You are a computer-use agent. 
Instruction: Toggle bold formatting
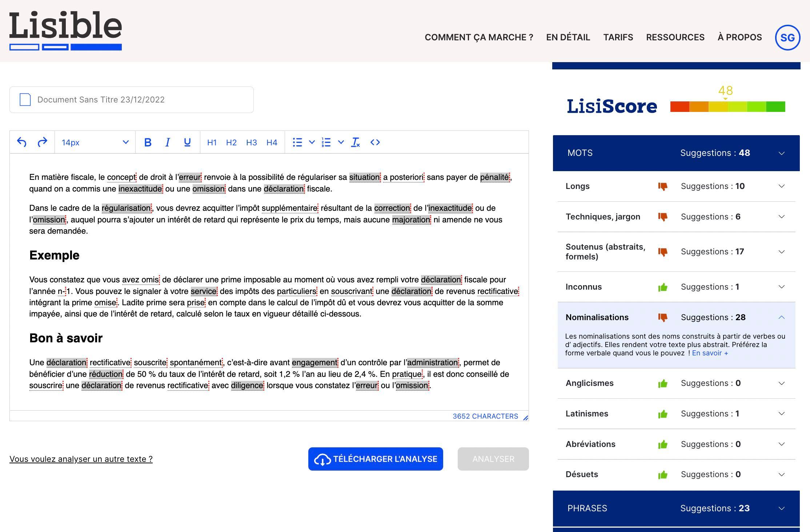coord(148,142)
